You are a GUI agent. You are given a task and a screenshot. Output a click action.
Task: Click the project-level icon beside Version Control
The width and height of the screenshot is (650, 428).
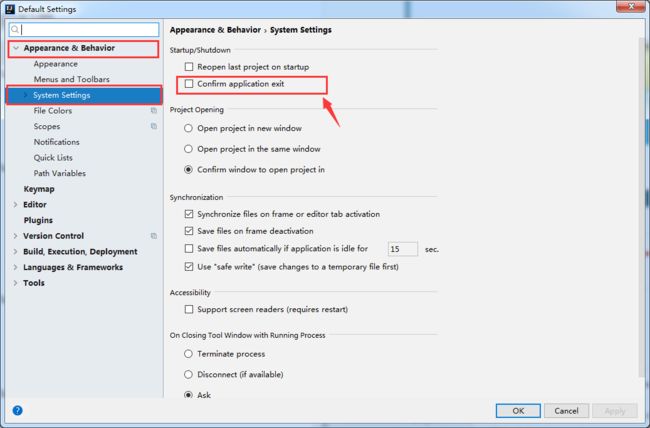click(154, 236)
